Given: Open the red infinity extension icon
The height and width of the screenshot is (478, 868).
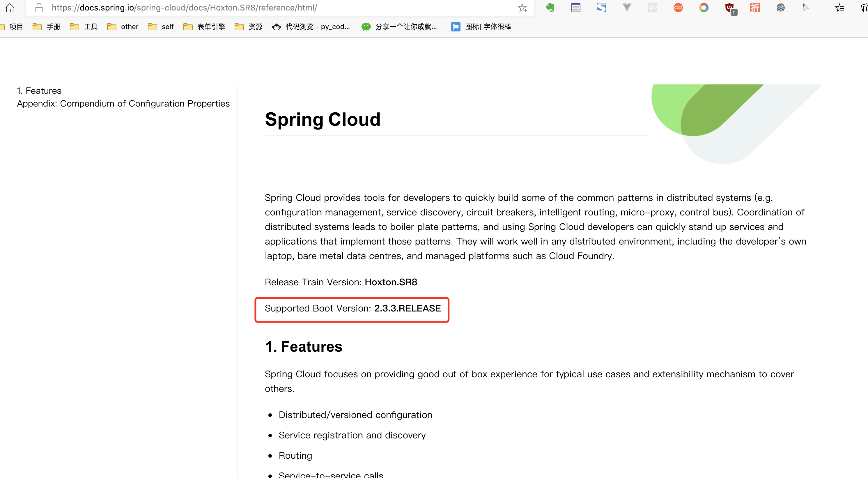Looking at the screenshot, I should coord(678,8).
